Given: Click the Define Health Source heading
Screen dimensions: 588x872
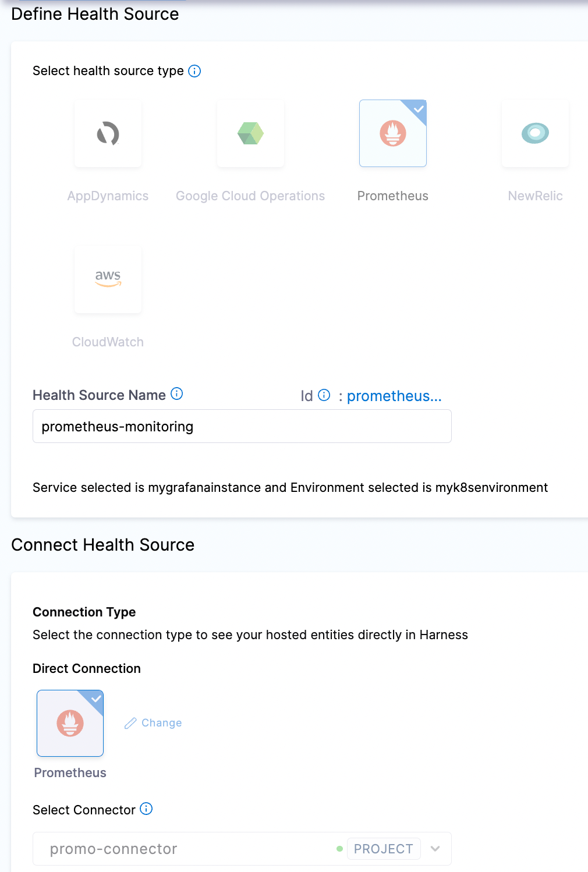Looking at the screenshot, I should tap(95, 14).
